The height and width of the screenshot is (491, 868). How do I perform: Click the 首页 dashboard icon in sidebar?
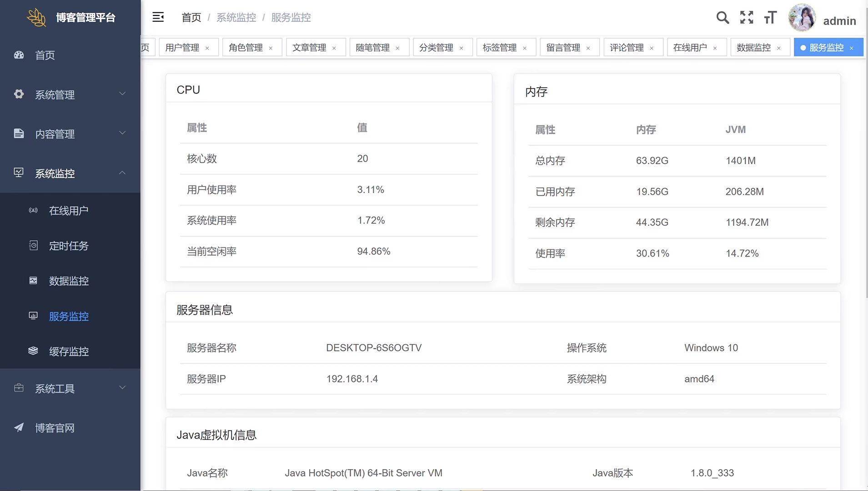19,55
